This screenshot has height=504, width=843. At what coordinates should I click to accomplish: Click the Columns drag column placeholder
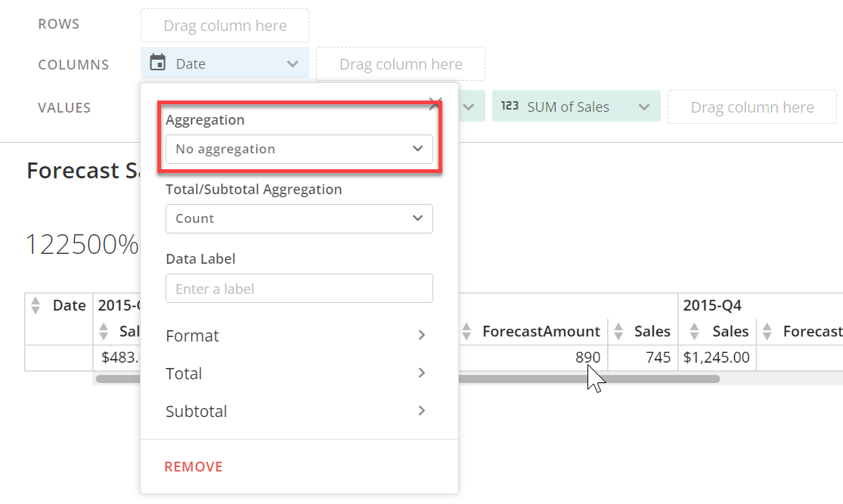tap(400, 64)
